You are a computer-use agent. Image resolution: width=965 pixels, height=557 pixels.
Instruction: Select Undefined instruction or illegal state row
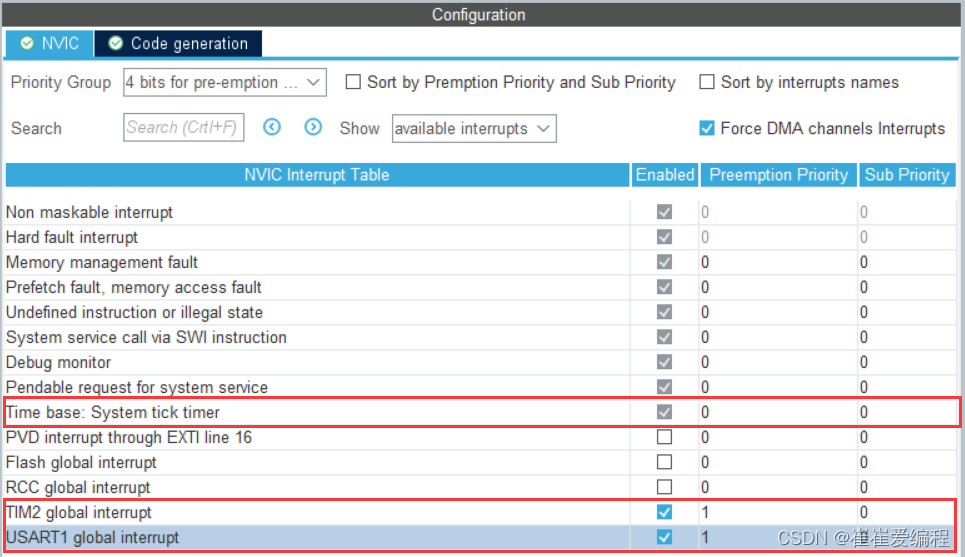click(x=480, y=313)
